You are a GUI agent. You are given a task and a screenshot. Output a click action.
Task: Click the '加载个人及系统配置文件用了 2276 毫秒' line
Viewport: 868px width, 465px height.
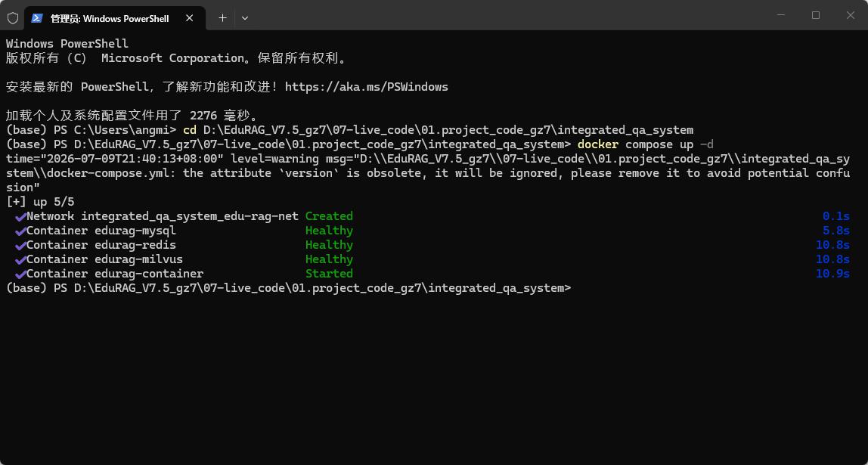[132, 116]
